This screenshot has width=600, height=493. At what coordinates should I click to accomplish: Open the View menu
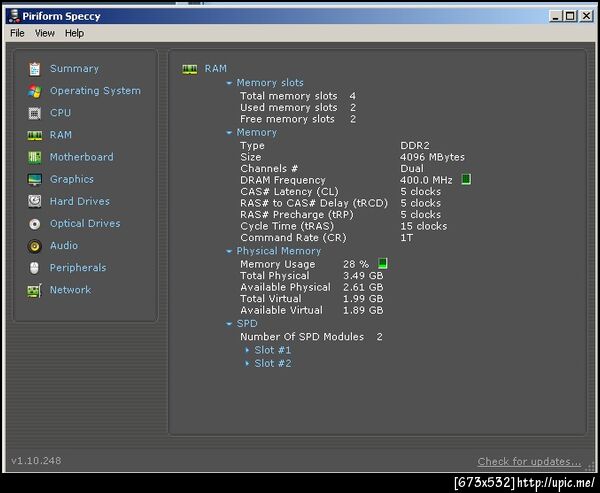click(45, 33)
